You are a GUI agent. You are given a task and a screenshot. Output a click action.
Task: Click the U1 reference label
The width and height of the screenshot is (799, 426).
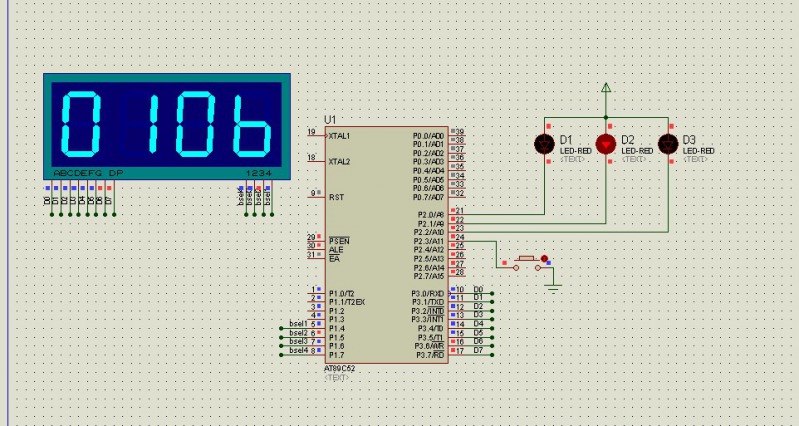click(x=330, y=119)
